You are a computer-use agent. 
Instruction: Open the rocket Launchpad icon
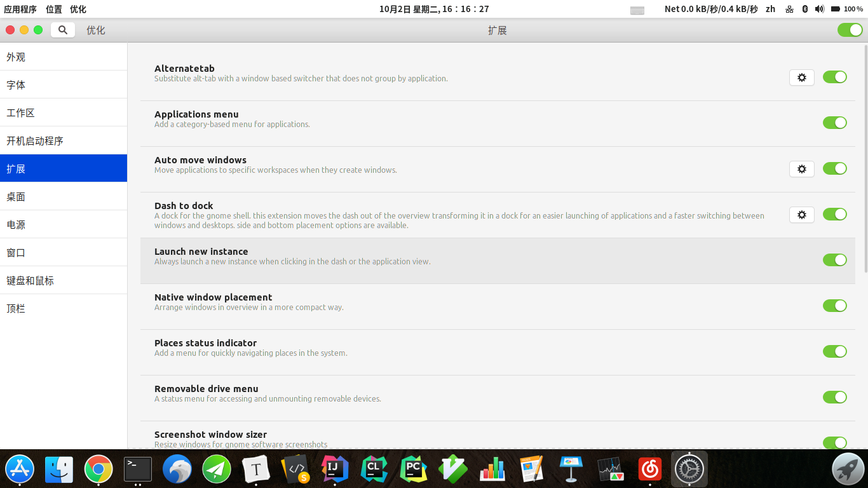(848, 470)
